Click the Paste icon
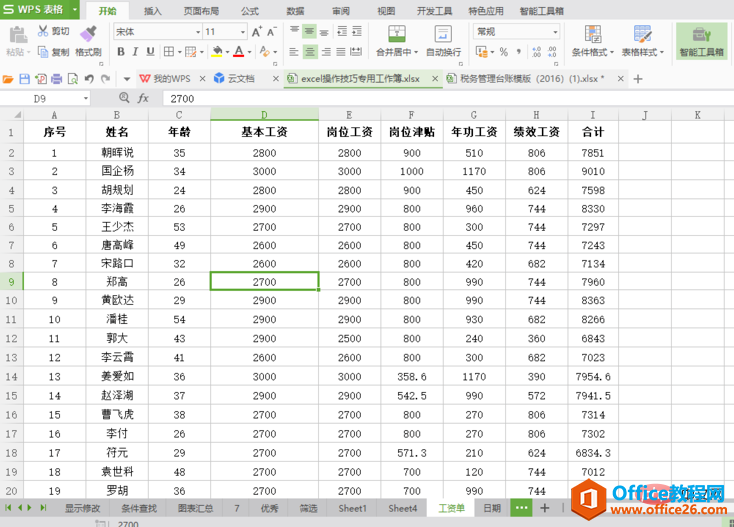Image resolution: width=734 pixels, height=527 pixels. click(x=18, y=36)
